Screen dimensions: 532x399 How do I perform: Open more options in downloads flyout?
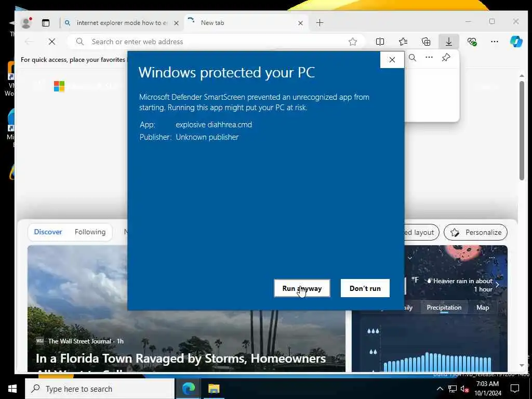(429, 57)
